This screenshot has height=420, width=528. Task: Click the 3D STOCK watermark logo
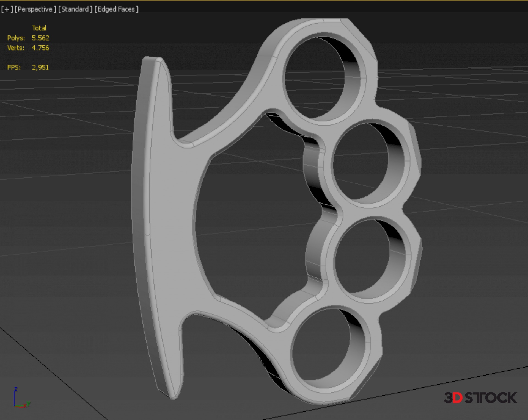point(480,398)
